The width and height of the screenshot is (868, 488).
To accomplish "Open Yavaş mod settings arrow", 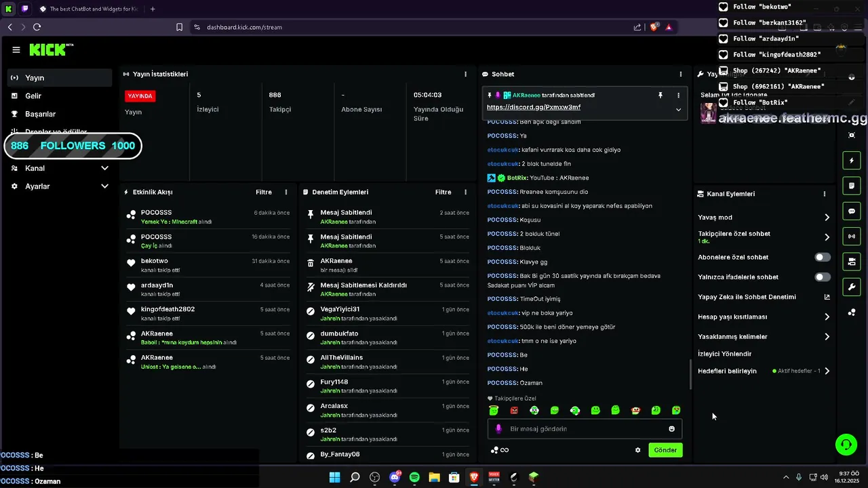I will (x=827, y=218).
